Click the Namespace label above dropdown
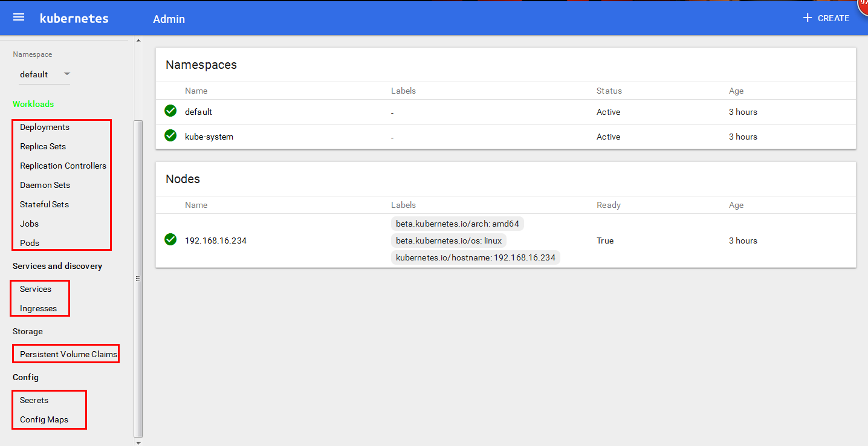This screenshot has width=868, height=446. tap(32, 54)
